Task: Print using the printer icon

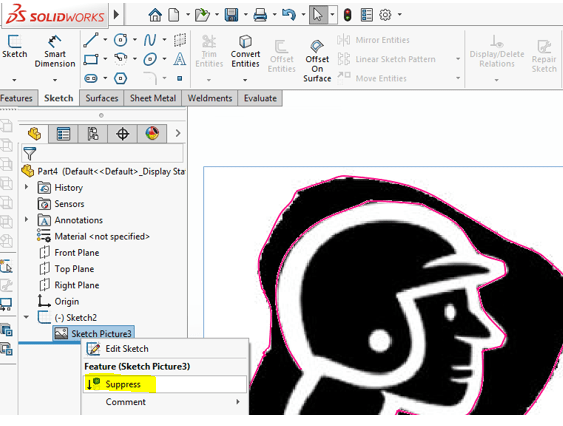Action: [x=260, y=15]
